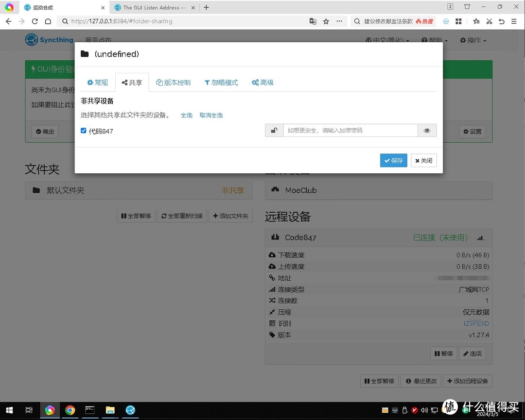This screenshot has width=525, height=420.
Task: Switch to the 忽略模式 tab
Action: [221, 83]
